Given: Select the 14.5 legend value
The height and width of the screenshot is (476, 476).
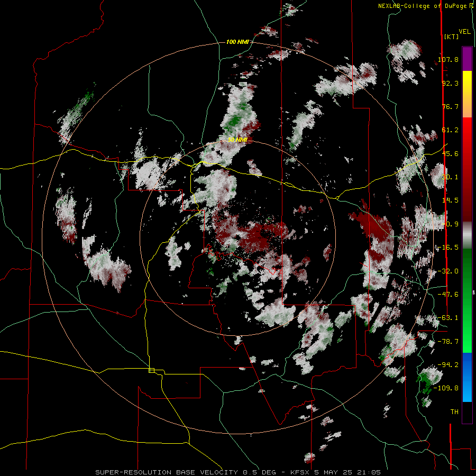Looking at the screenshot, I should pos(450,200).
